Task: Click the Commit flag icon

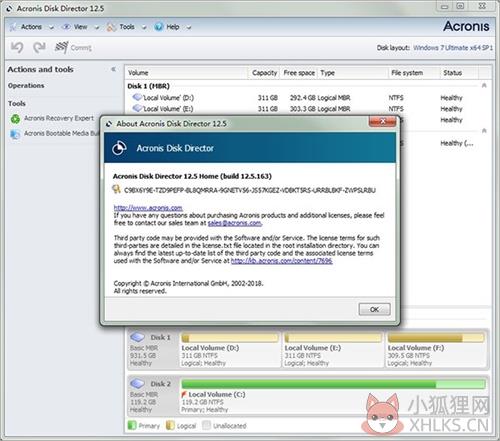Action: pyautogui.click(x=61, y=47)
